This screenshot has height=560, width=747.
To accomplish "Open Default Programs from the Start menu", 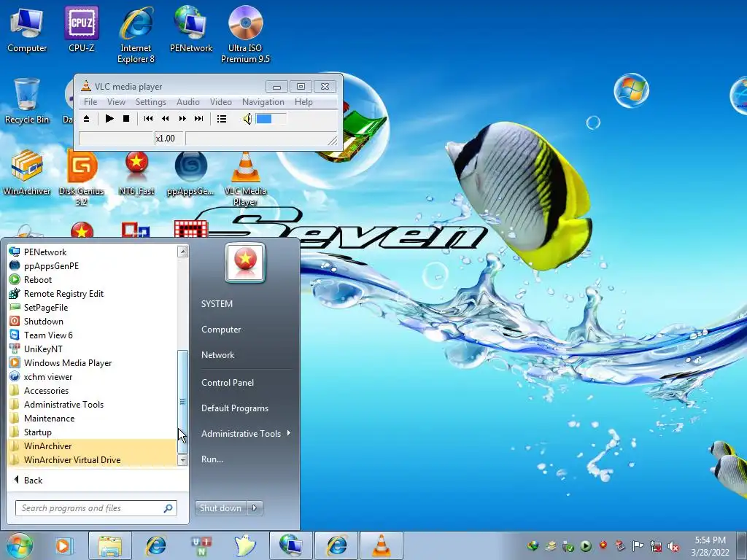I will [x=234, y=408].
